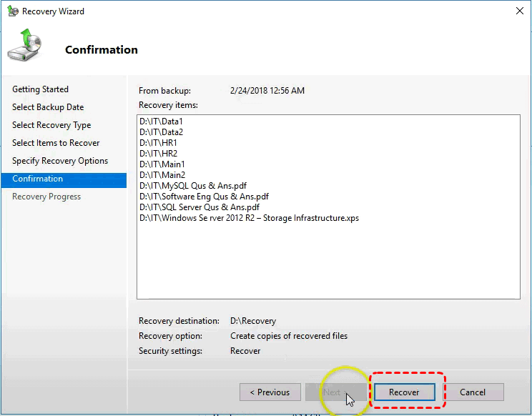
Task: Select Software Eng Qus & Ans.pdf item
Action: click(205, 197)
